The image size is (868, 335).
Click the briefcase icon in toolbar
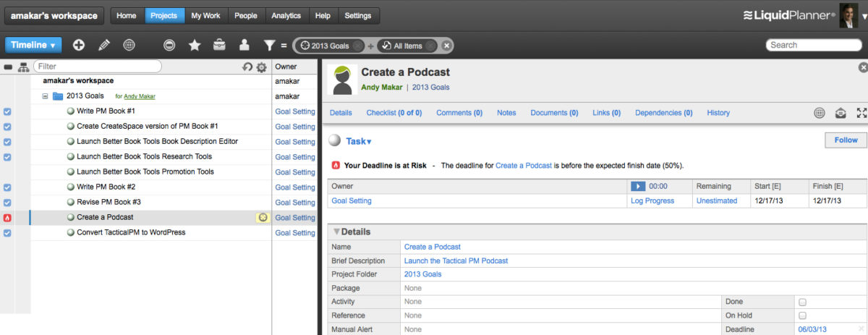(219, 45)
